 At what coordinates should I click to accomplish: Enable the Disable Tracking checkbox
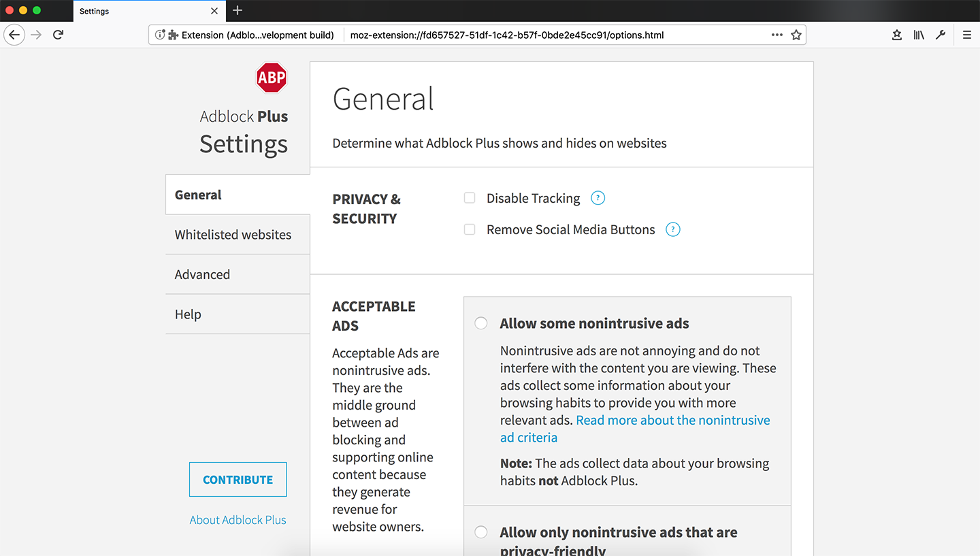point(470,198)
